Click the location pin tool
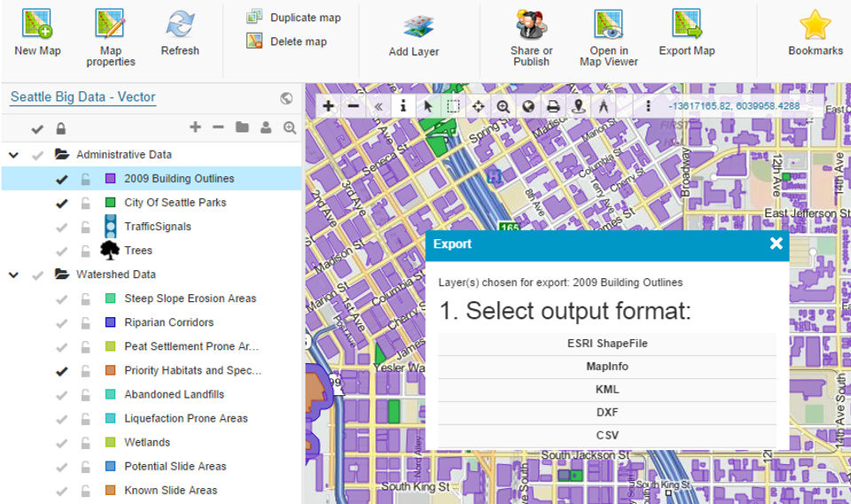Viewport: 851px width, 504px height. point(579,106)
